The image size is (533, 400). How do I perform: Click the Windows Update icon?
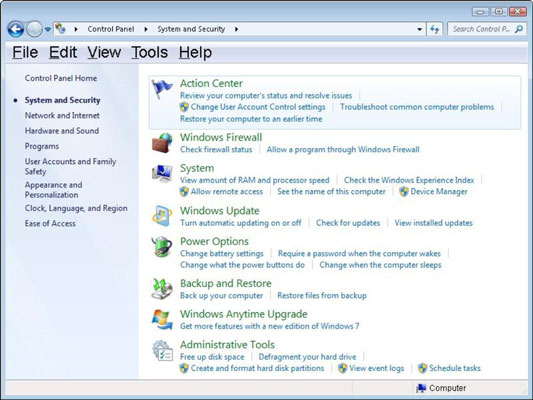pyautogui.click(x=162, y=216)
